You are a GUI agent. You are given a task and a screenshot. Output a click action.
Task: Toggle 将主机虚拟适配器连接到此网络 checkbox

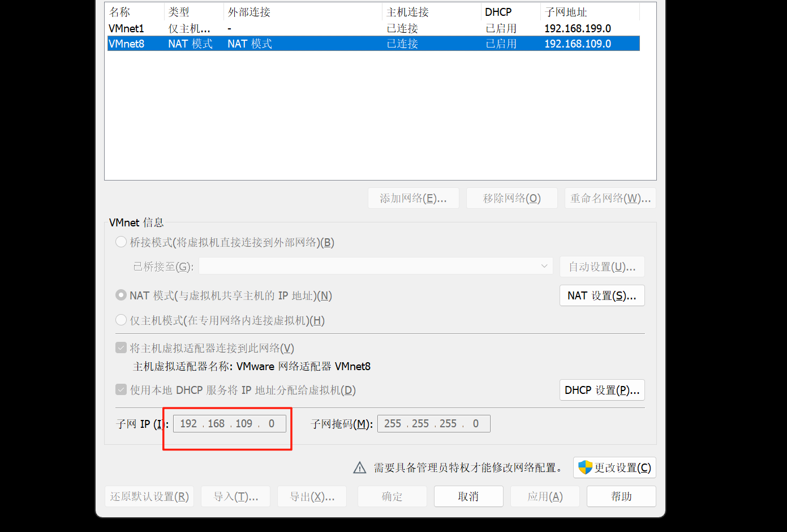[121, 347]
